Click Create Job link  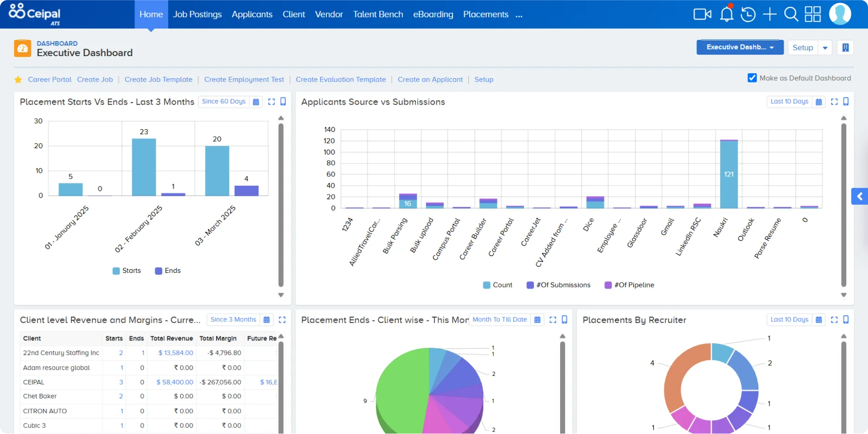[95, 80]
